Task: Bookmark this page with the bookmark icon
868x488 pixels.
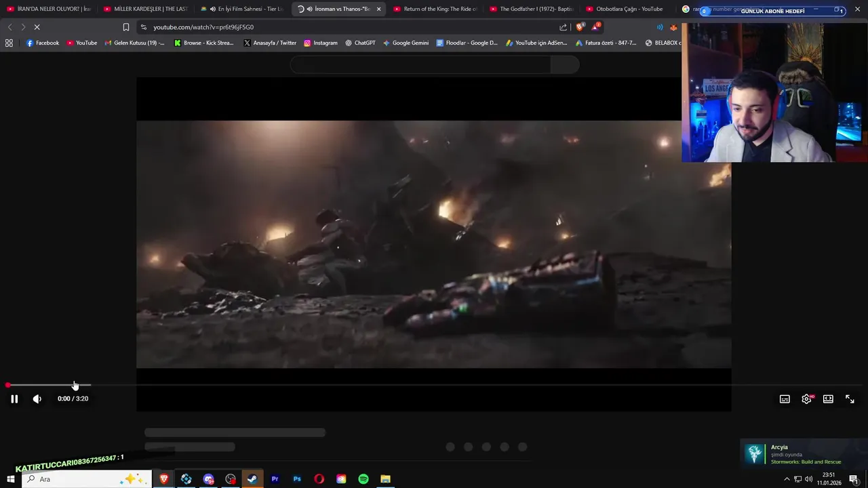Action: tap(125, 27)
